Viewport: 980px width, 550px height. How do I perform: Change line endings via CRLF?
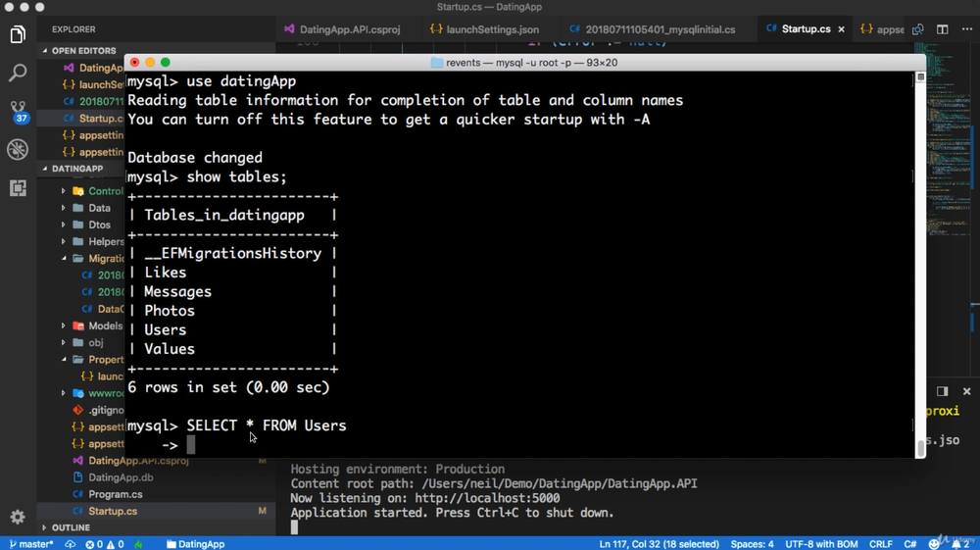[881, 544]
